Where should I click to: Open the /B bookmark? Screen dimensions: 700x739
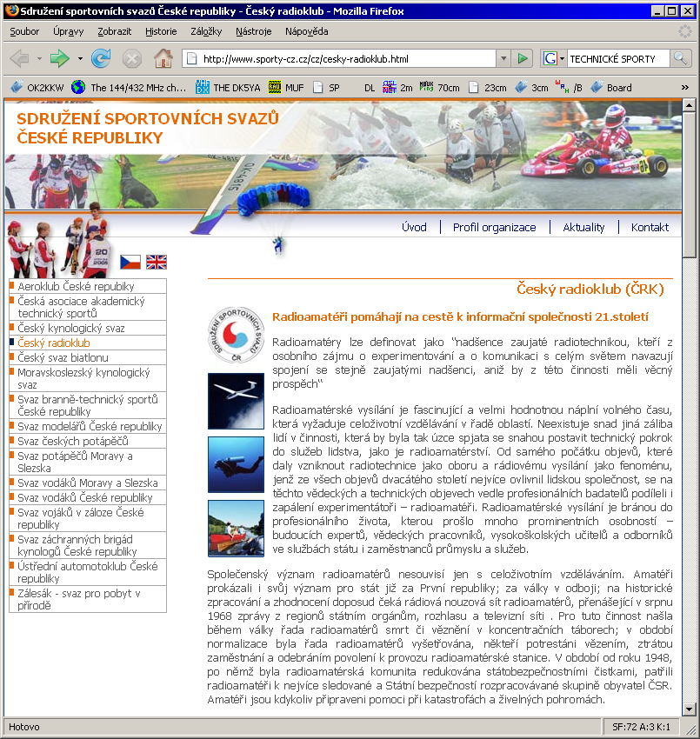coord(569,87)
